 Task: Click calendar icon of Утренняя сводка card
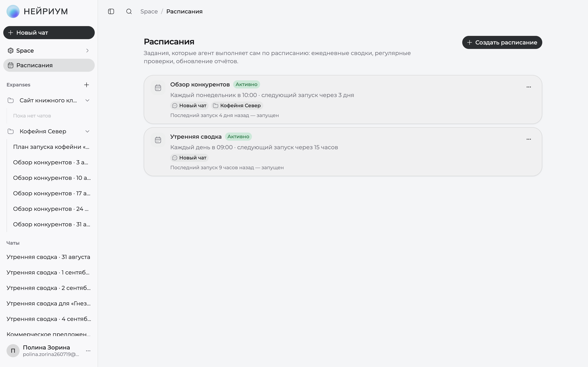(158, 140)
